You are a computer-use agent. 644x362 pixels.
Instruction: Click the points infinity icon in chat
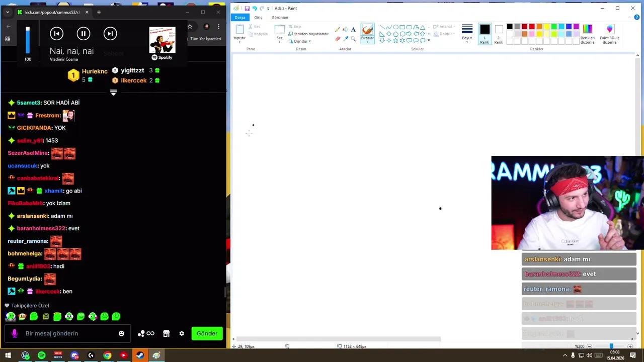coord(146,333)
